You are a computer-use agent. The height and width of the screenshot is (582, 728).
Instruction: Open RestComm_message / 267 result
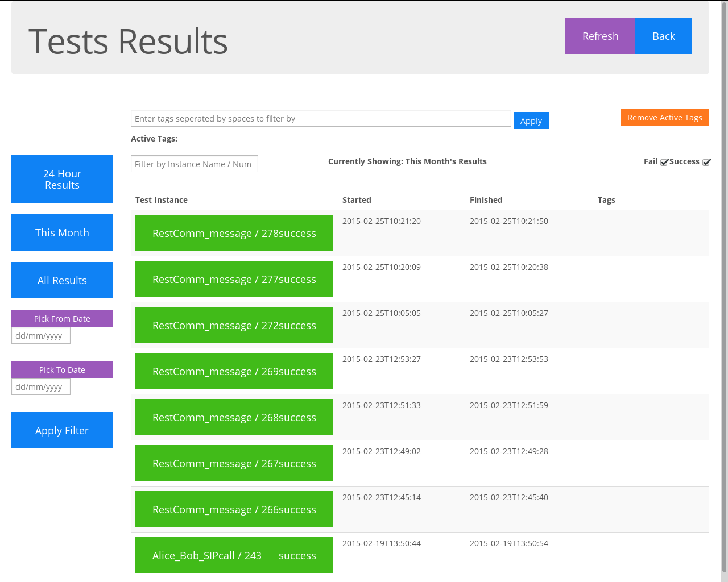pos(234,463)
